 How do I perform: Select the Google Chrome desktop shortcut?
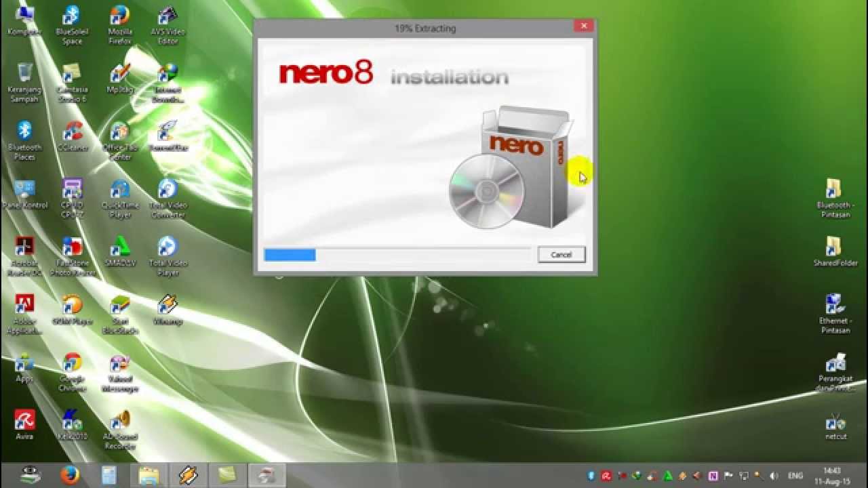(x=72, y=372)
